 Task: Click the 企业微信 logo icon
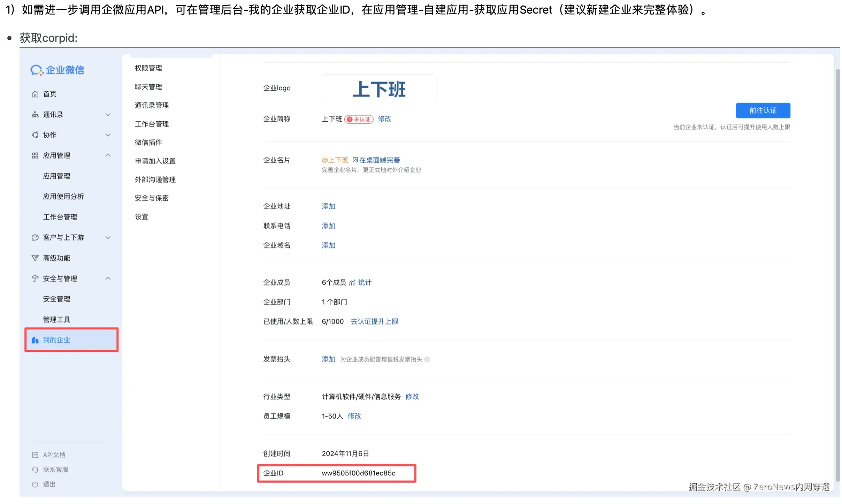point(37,70)
